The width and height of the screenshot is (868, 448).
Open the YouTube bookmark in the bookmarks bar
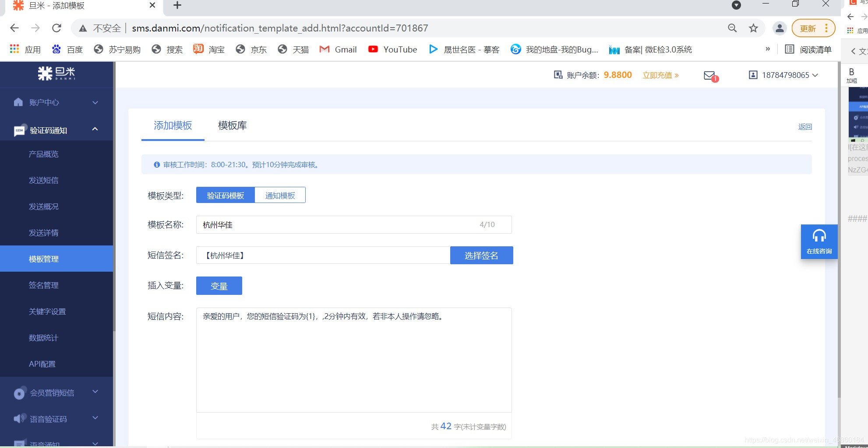[x=392, y=49]
